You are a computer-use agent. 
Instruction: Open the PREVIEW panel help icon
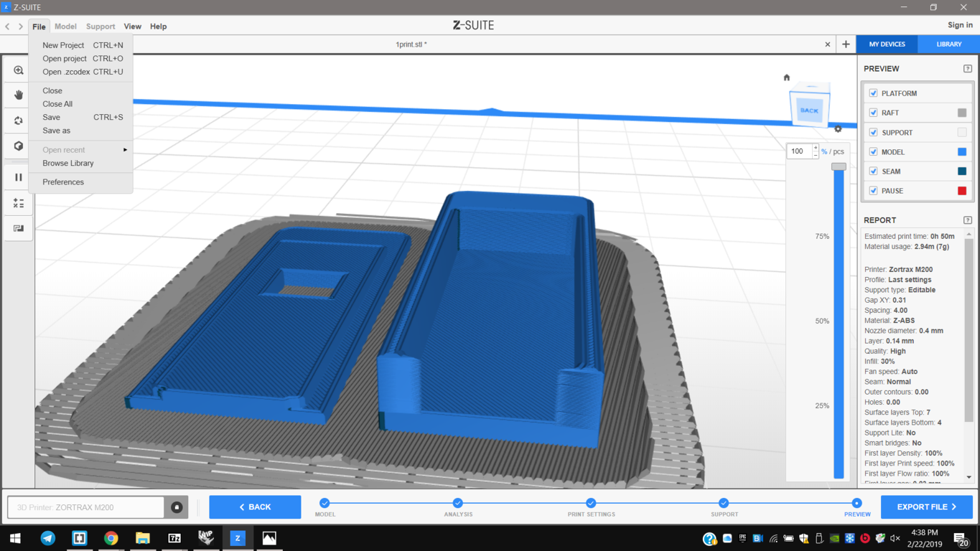pos(968,69)
